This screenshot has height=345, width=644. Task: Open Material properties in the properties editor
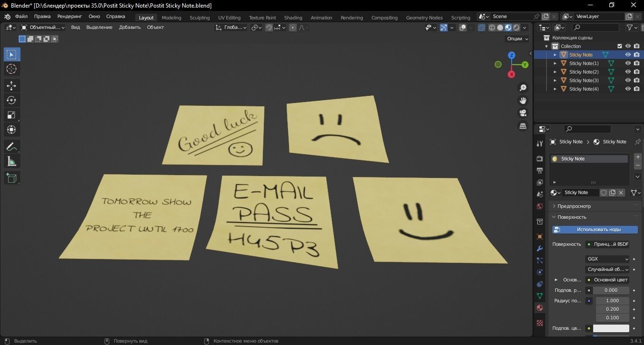point(539,308)
